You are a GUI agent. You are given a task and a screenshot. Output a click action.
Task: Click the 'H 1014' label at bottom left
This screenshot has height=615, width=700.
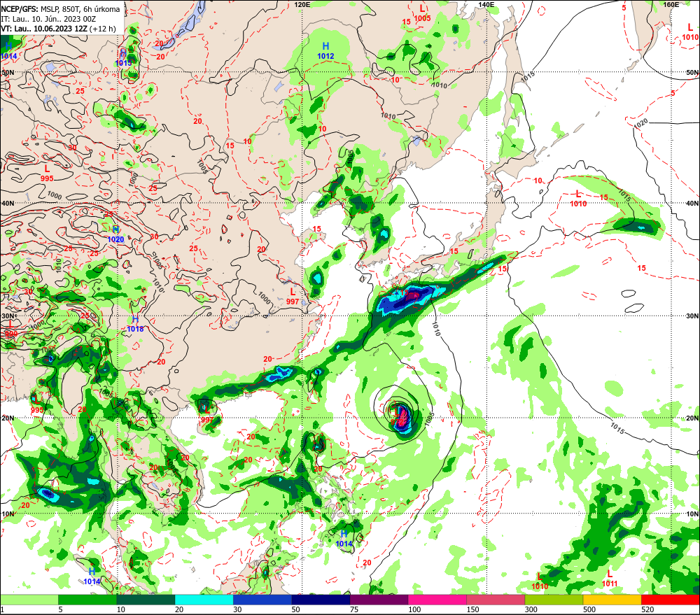click(x=92, y=577)
